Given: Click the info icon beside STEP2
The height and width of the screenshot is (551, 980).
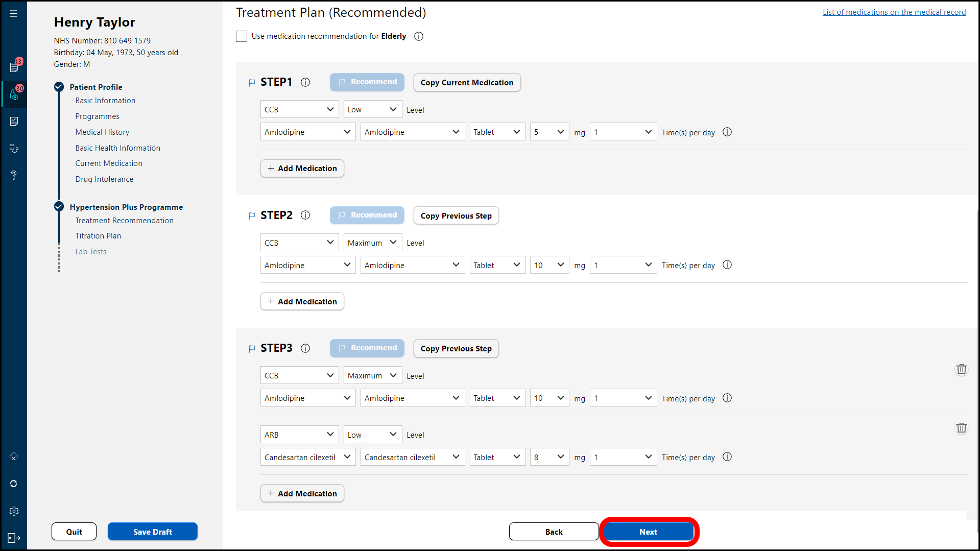Looking at the screenshot, I should [x=305, y=215].
